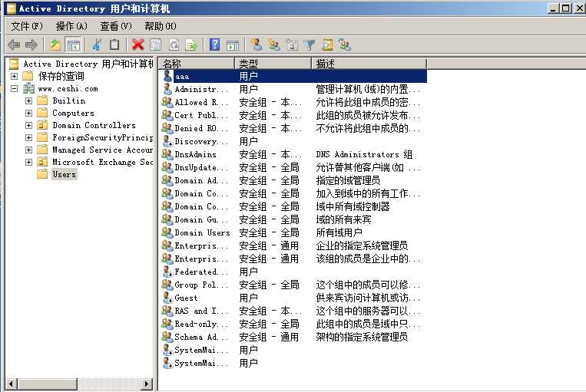The height and width of the screenshot is (392, 586).
Task: Select the Domain Ad... group entry
Action: 201,181
